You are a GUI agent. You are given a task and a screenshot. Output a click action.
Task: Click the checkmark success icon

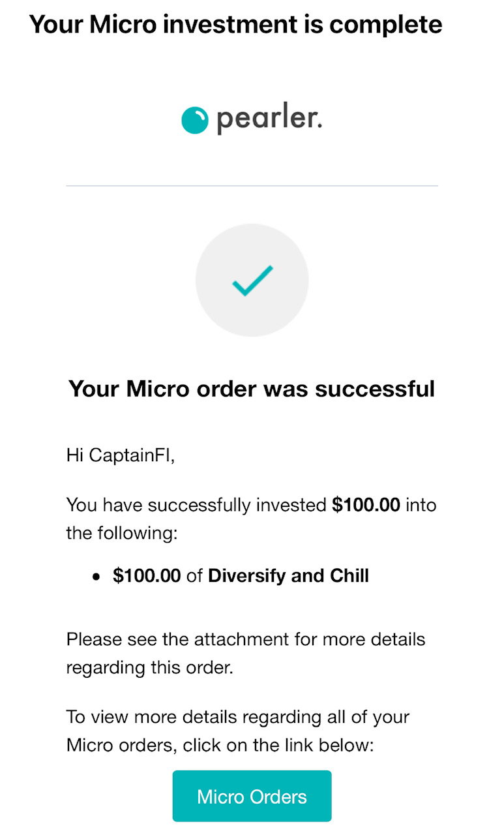pos(252,280)
